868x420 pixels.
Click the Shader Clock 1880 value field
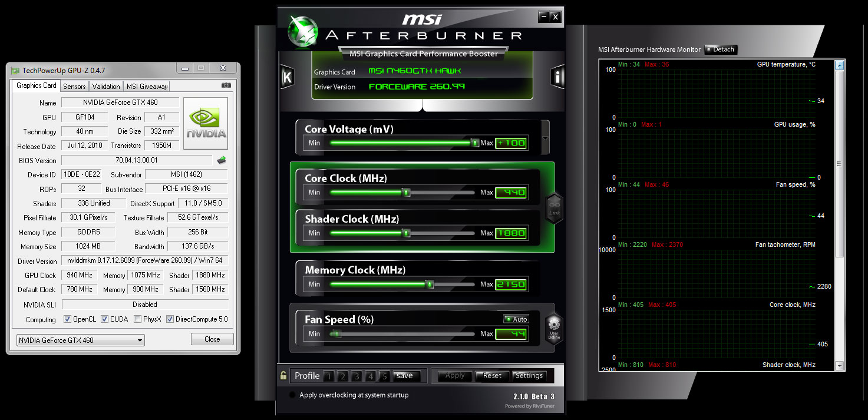pyautogui.click(x=511, y=233)
